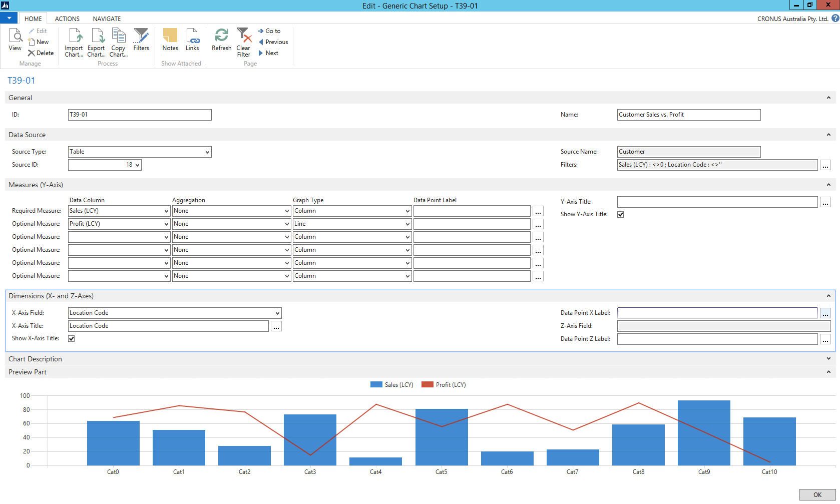The height and width of the screenshot is (504, 840).
Task: Open Y-Axis Title ellipsis button
Action: 825,202
